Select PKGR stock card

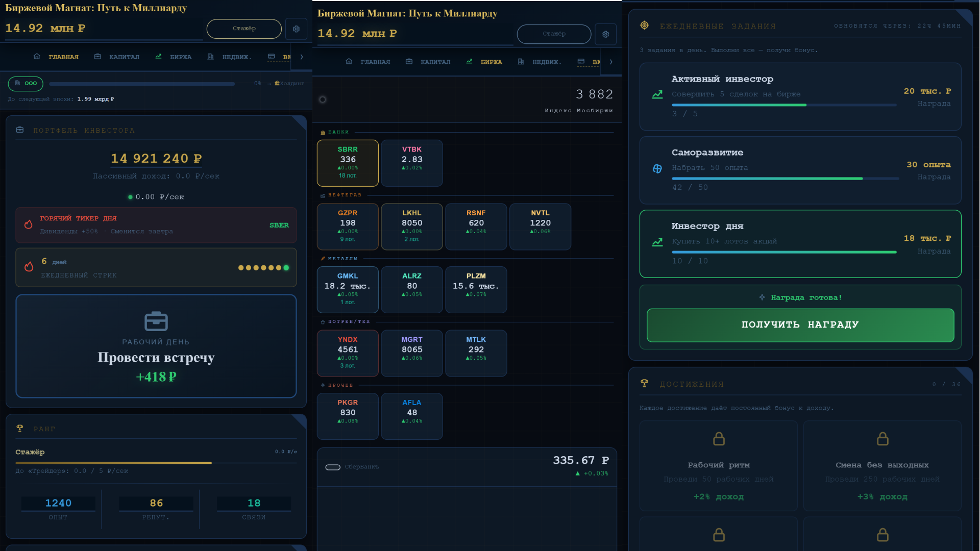(348, 416)
